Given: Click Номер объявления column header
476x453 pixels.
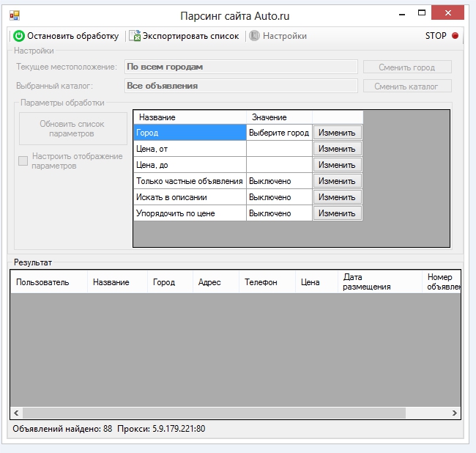Looking at the screenshot, I should tap(442, 282).
